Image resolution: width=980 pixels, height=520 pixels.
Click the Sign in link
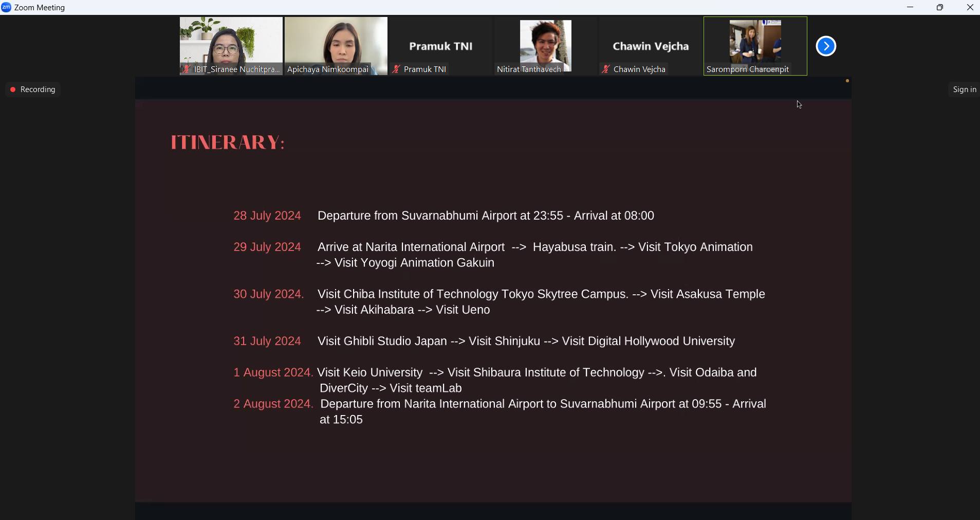[x=964, y=90]
